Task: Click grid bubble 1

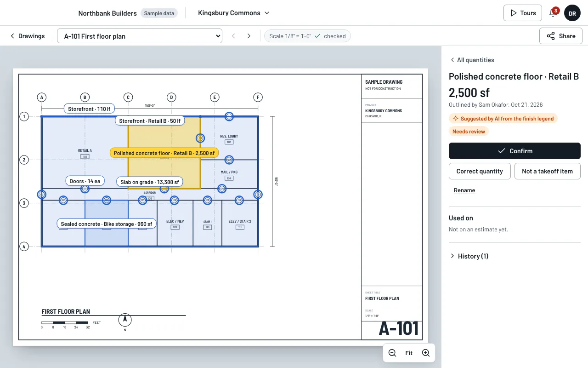Action: [24, 116]
